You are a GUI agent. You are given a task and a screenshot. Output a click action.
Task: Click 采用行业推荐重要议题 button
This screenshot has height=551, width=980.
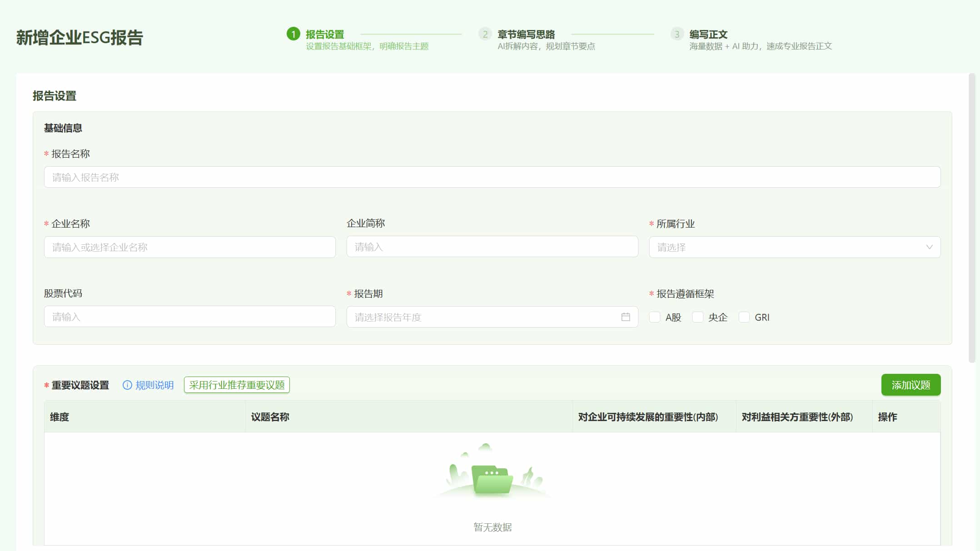tap(236, 385)
